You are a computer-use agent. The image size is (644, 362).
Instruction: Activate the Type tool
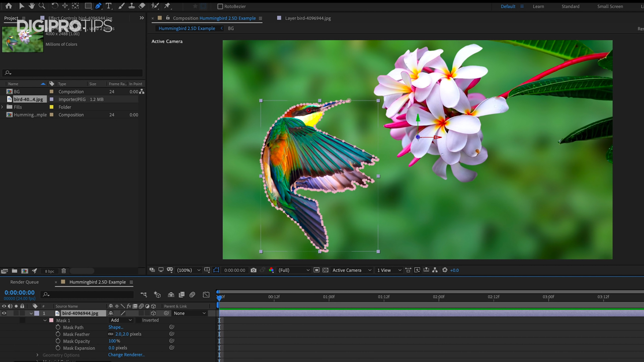[109, 6]
